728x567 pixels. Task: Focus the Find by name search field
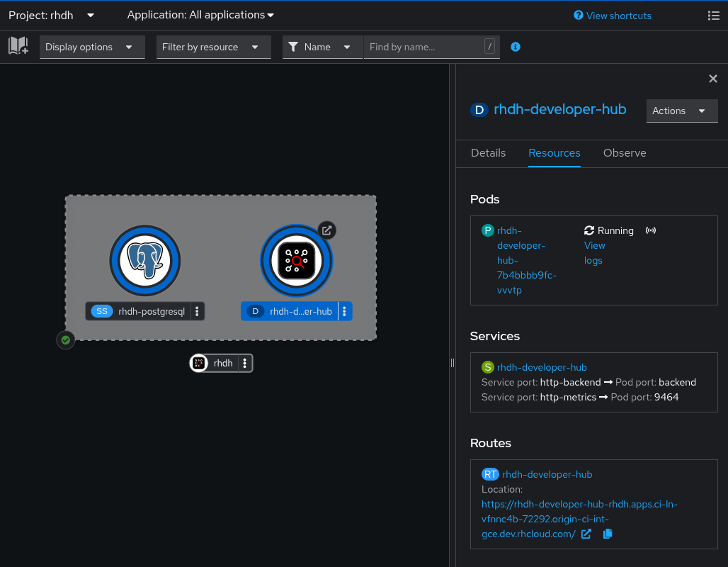[423, 47]
